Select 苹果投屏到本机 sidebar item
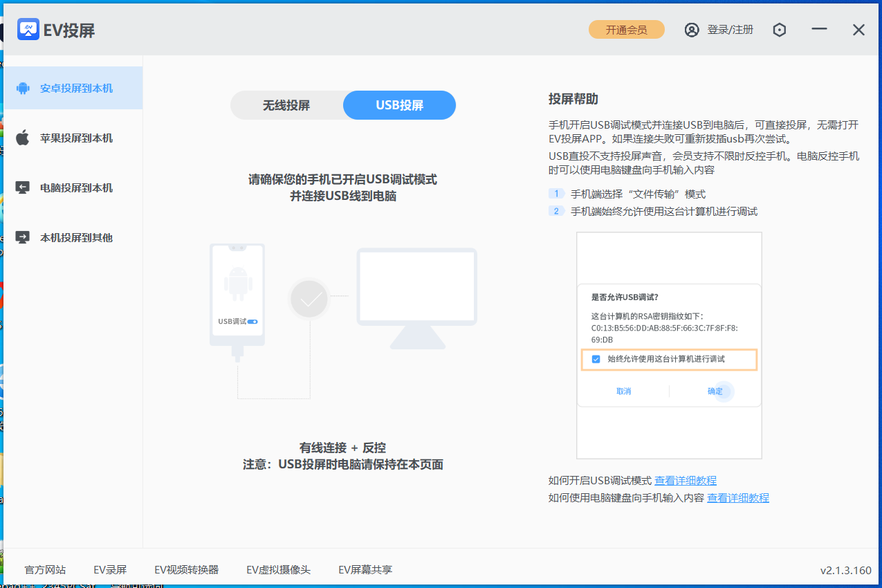Screen dimensions: 882x588 (x=72, y=138)
